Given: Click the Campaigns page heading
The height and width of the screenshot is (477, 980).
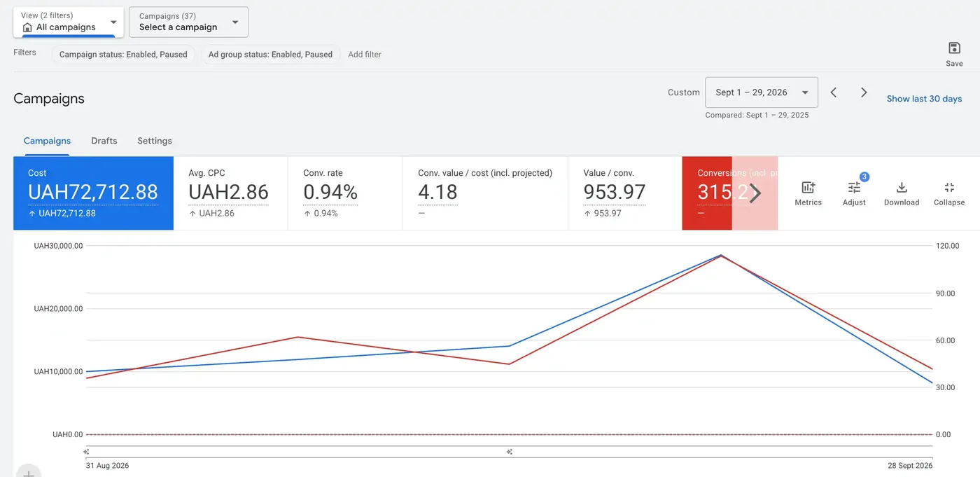Looking at the screenshot, I should (x=49, y=99).
